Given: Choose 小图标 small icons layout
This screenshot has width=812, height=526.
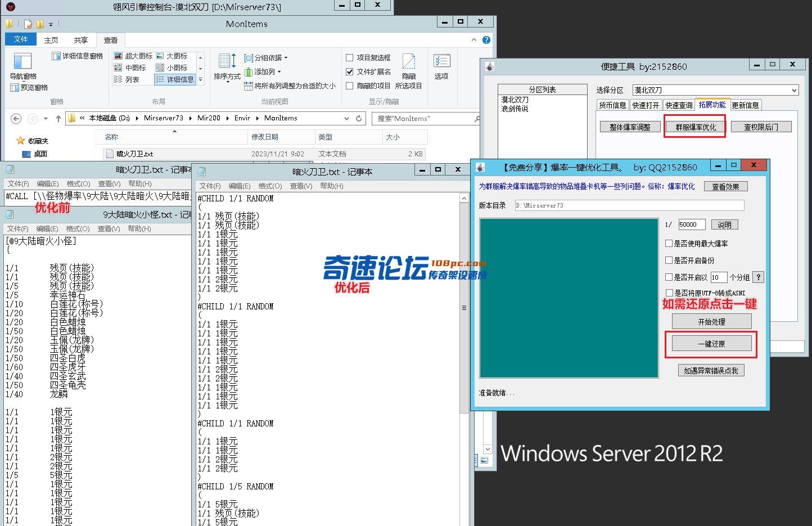Looking at the screenshot, I should point(172,68).
